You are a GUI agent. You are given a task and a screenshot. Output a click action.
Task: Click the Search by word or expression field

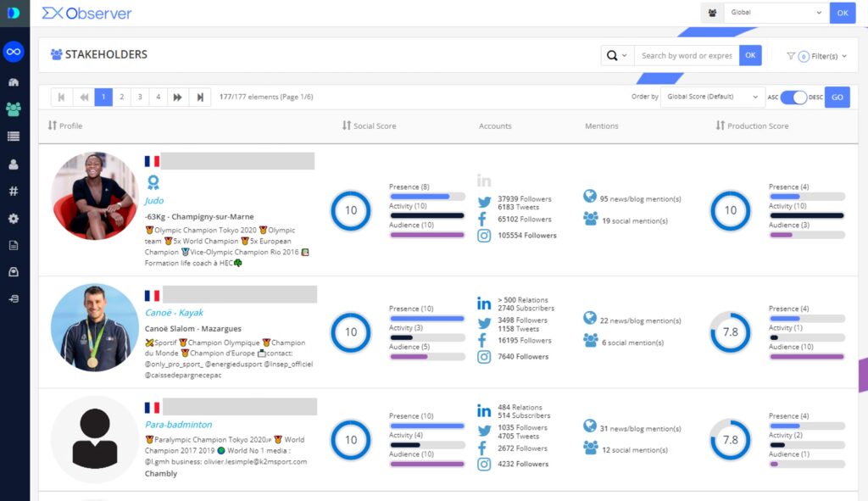click(686, 56)
